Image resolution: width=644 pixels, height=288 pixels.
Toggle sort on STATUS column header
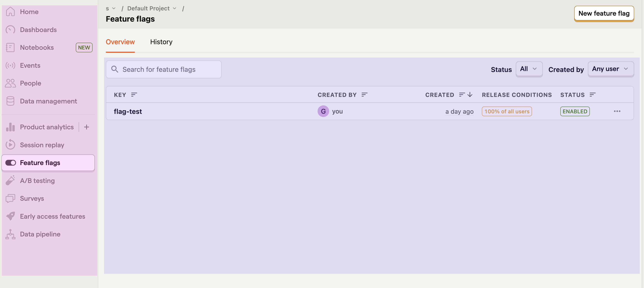click(x=592, y=95)
